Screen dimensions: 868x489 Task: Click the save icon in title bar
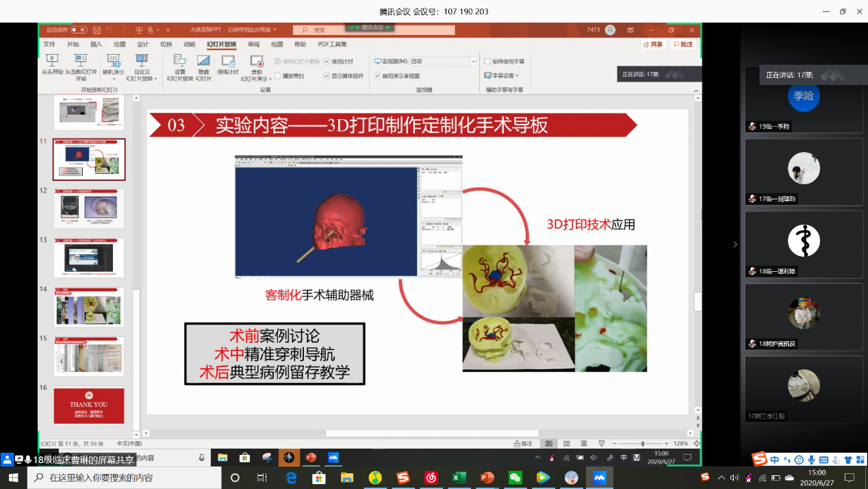(x=97, y=30)
